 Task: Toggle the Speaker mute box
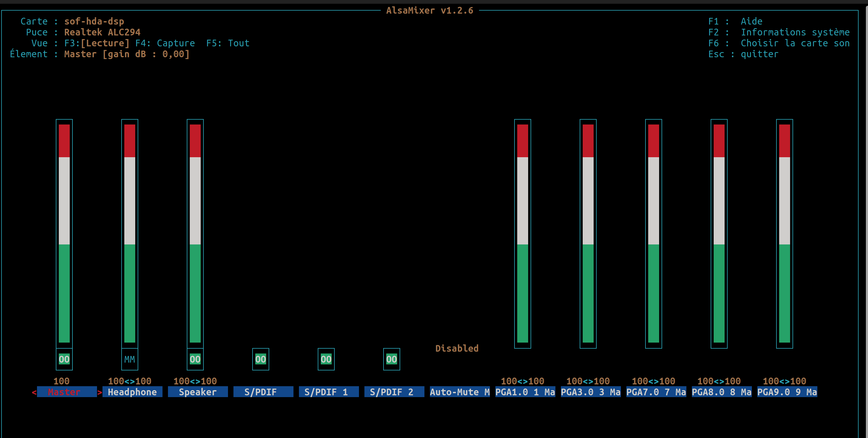click(x=195, y=359)
